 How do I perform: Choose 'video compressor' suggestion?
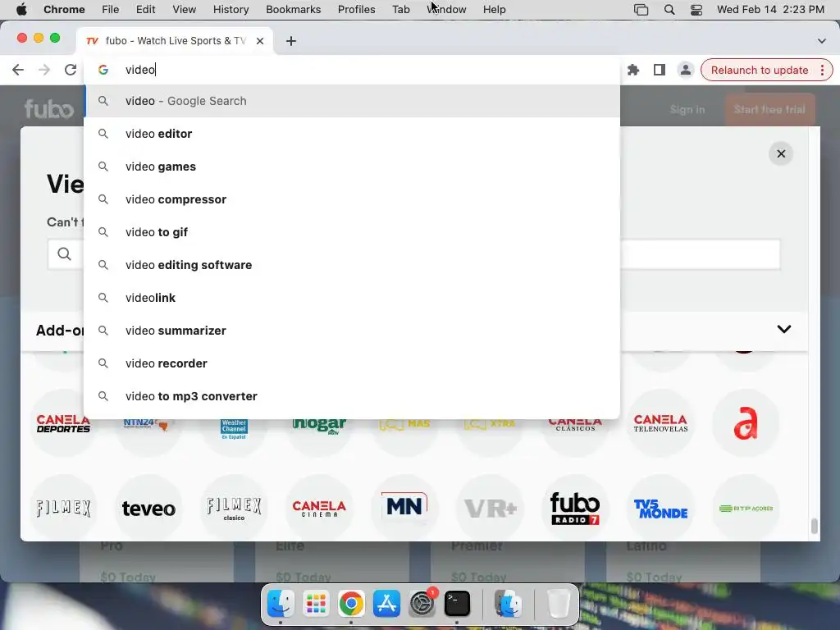point(352,199)
